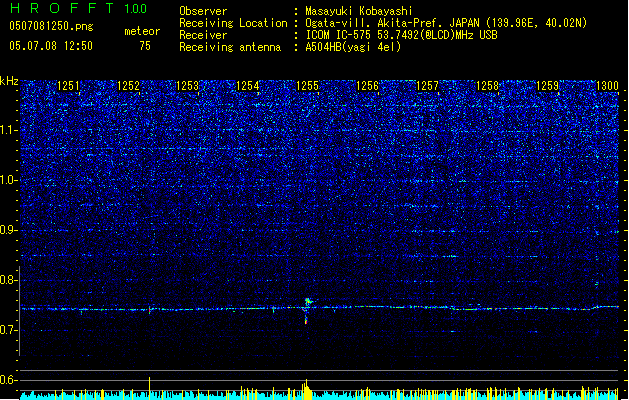629x400 pixels.
Task: Click the 1251 time marker
Action: pyautogui.click(x=68, y=86)
